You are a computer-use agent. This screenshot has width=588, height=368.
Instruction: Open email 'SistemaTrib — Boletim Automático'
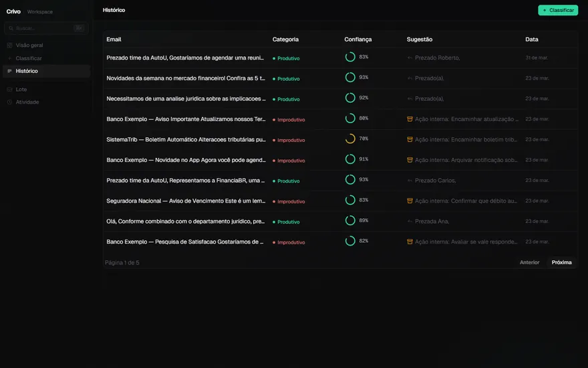coord(186,139)
